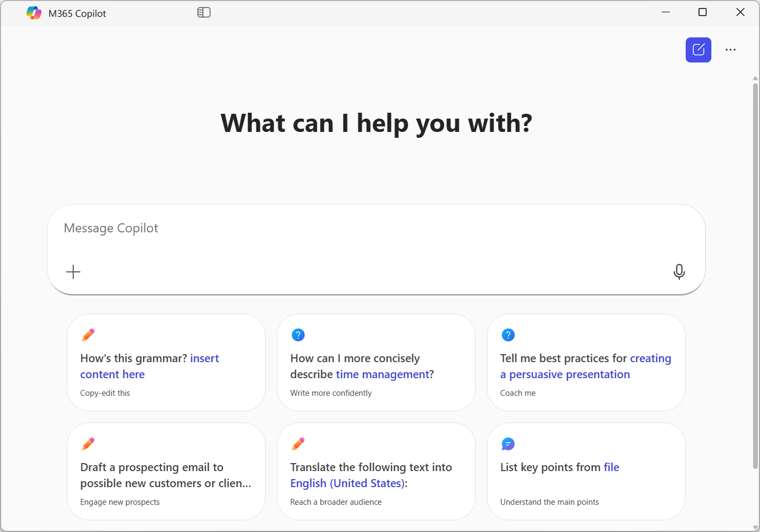This screenshot has height=532, width=760.
Task: Click the M365 Copilot logo icon
Action: tap(34, 13)
